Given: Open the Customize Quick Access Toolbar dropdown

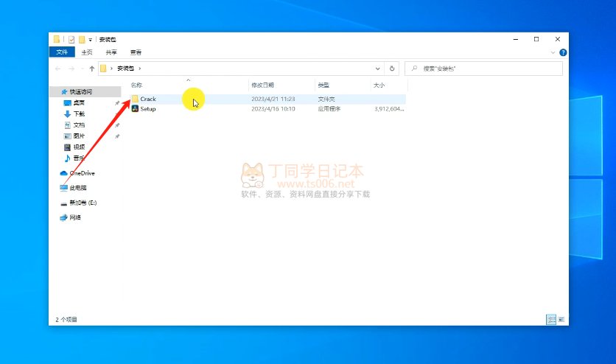Looking at the screenshot, I should coord(91,39).
